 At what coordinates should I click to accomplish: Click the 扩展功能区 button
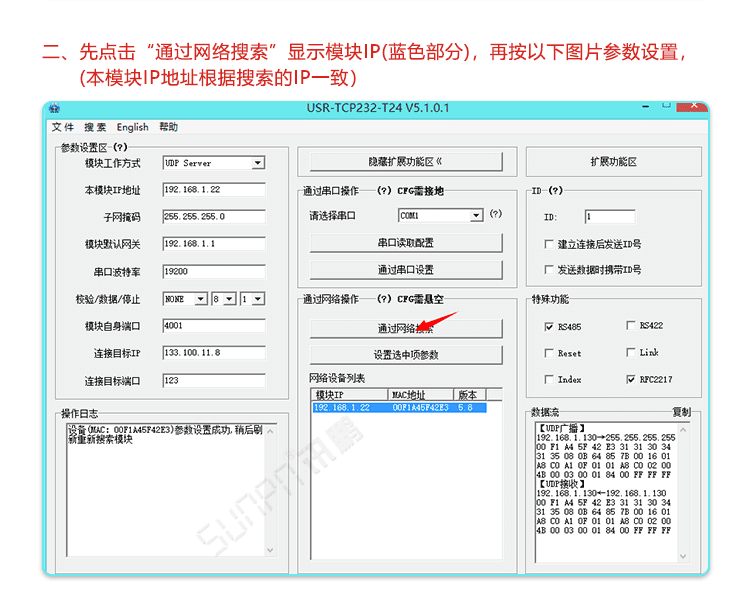point(614,162)
